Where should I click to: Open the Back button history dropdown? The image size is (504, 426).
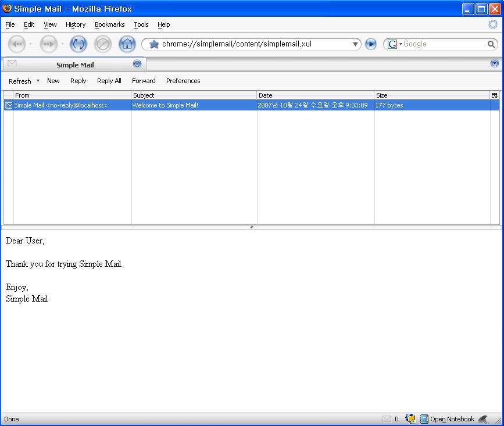click(31, 44)
